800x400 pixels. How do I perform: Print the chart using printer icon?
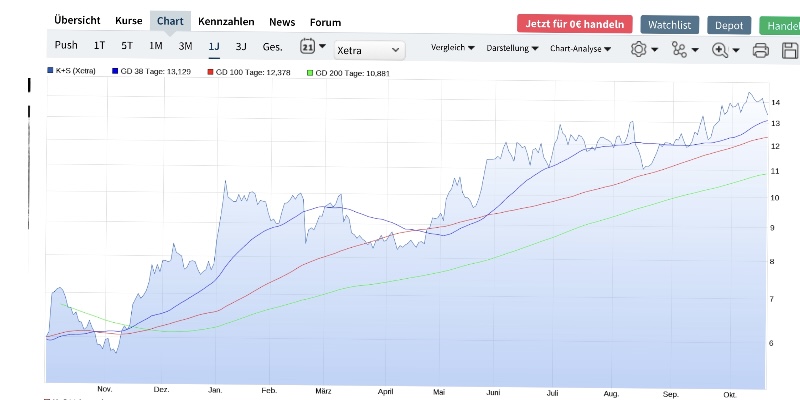[760, 50]
